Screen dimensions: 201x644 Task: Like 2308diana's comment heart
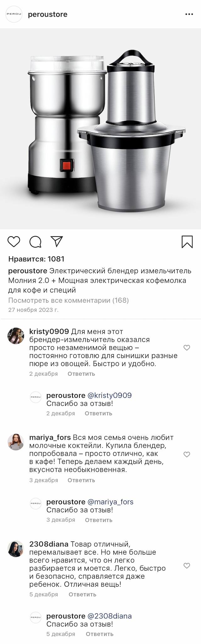point(187,565)
